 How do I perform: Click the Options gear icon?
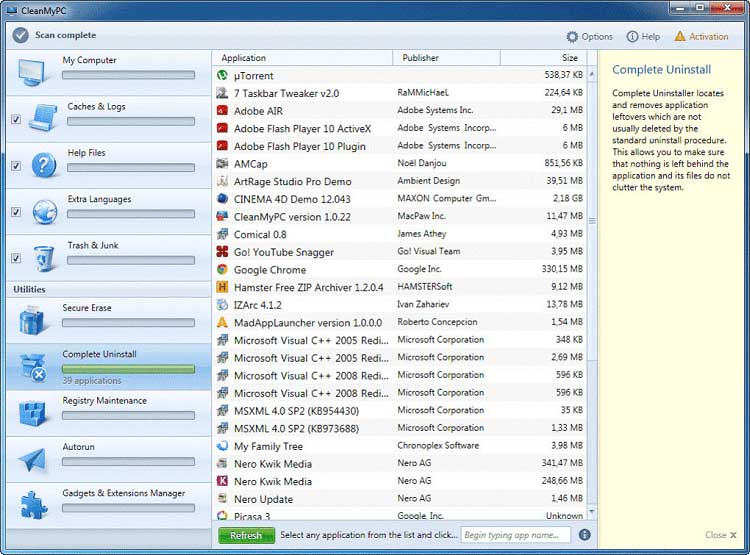(x=572, y=36)
